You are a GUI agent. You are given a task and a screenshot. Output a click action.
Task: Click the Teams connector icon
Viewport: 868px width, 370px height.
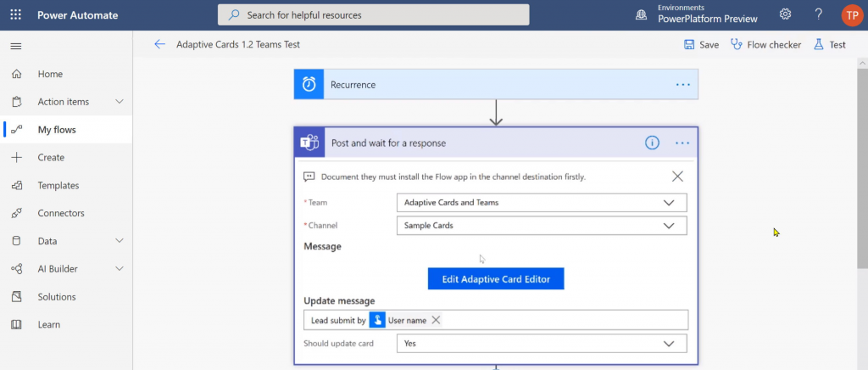pos(309,143)
